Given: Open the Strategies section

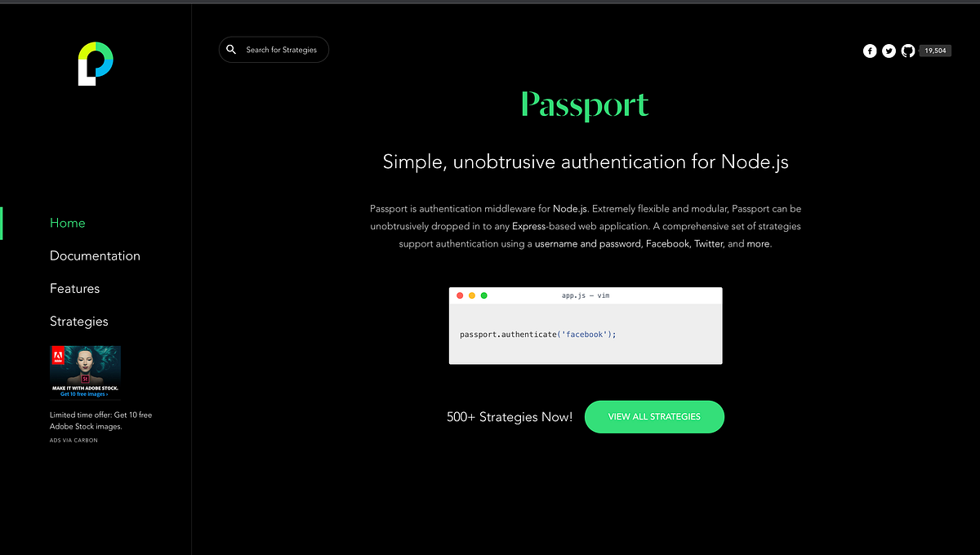Looking at the screenshot, I should 78,321.
